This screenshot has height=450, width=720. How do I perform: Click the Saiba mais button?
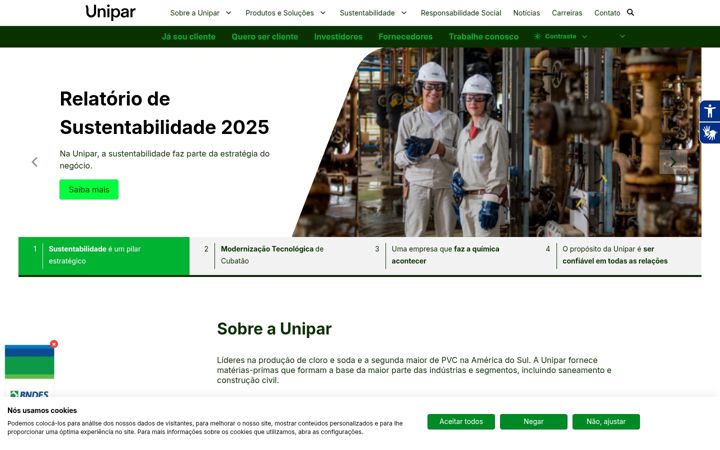(89, 189)
